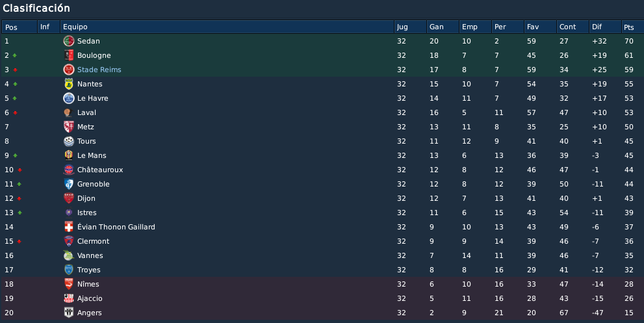This screenshot has width=644, height=323.
Task: Click the Le Havre club crest
Action: tap(69, 98)
